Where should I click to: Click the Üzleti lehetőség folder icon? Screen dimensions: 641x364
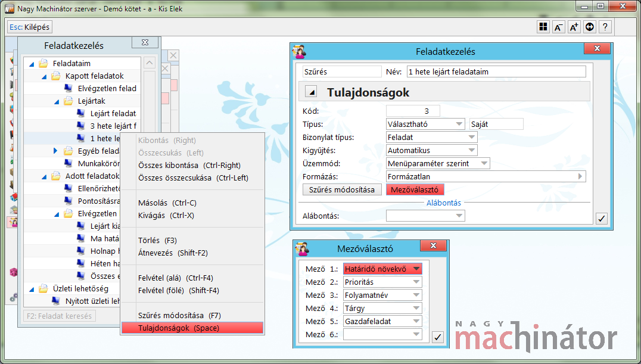(43, 289)
